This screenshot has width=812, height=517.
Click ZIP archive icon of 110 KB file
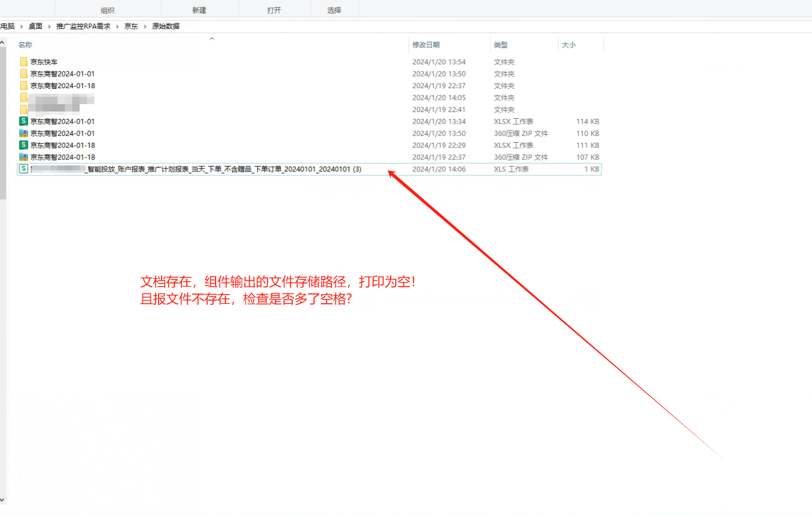tap(24, 133)
